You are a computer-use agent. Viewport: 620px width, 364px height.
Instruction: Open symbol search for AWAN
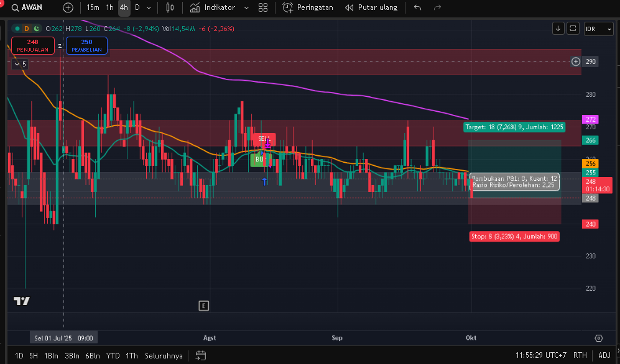(27, 7)
